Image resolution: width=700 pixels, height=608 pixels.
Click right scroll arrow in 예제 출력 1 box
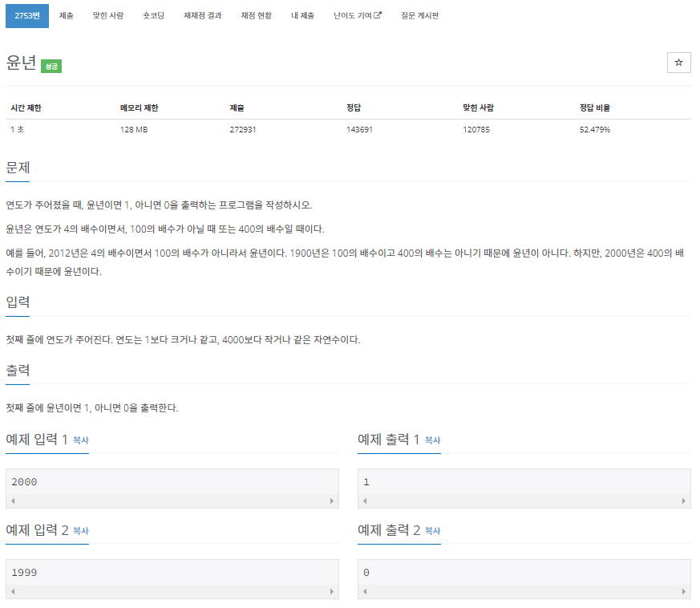tap(683, 501)
